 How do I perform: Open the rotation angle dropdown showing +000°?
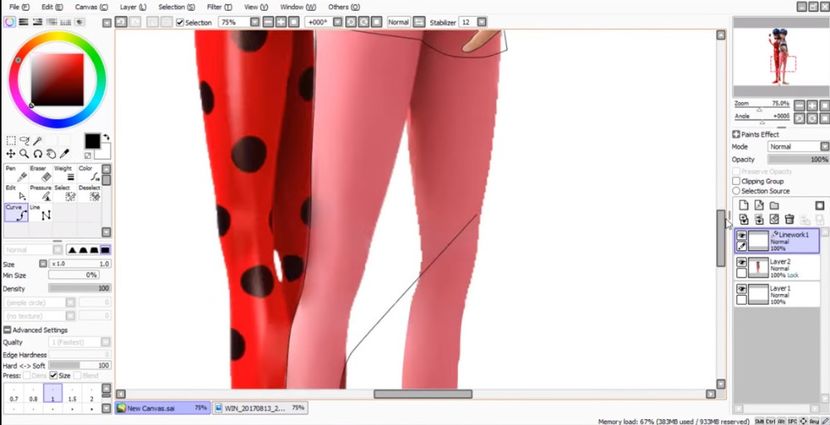pos(336,22)
